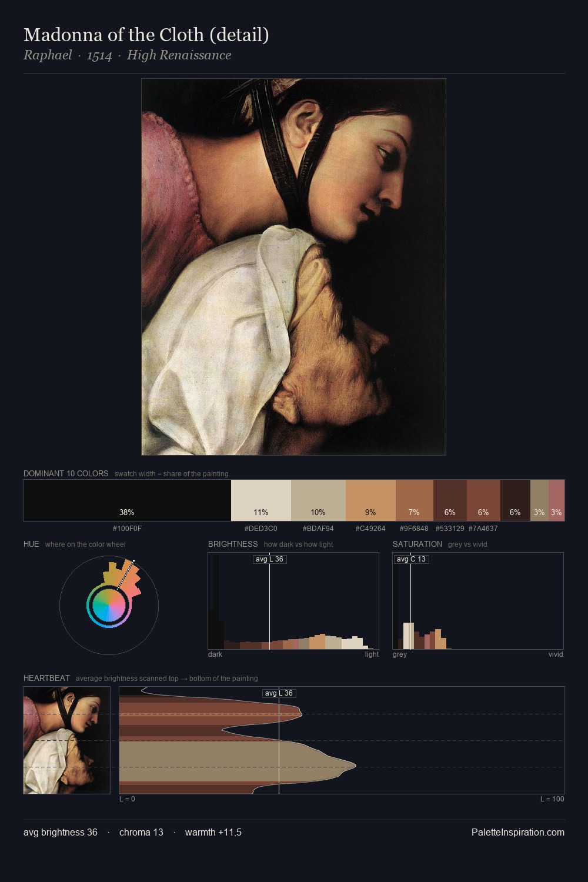Image resolution: width=588 pixels, height=882 pixels.
Task: Click the brightness histogram chart
Action: coord(293,601)
